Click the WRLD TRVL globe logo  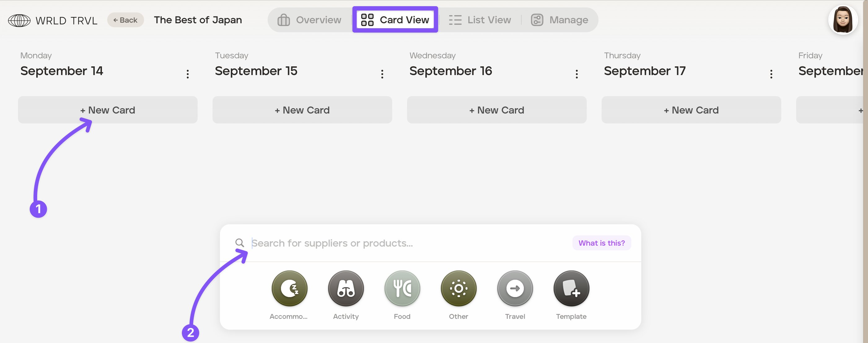[19, 20]
